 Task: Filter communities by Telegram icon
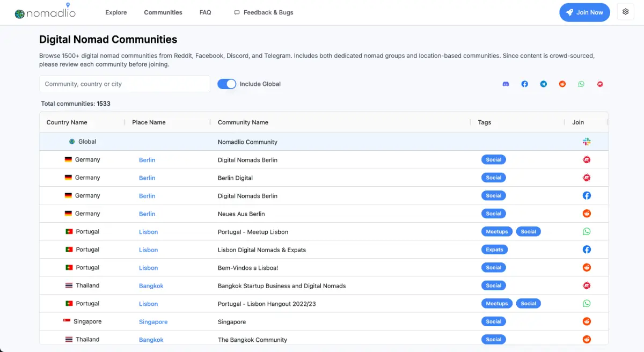pyautogui.click(x=544, y=84)
